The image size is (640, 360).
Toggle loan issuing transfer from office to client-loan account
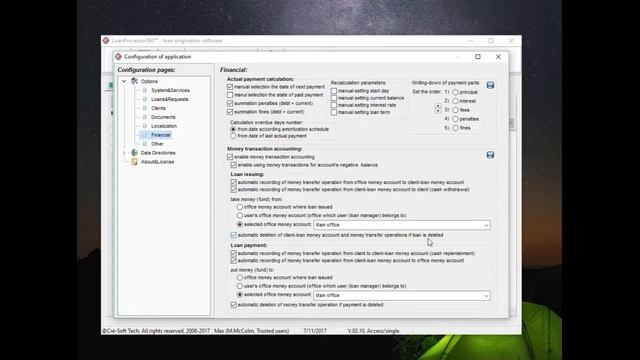pos(233,182)
